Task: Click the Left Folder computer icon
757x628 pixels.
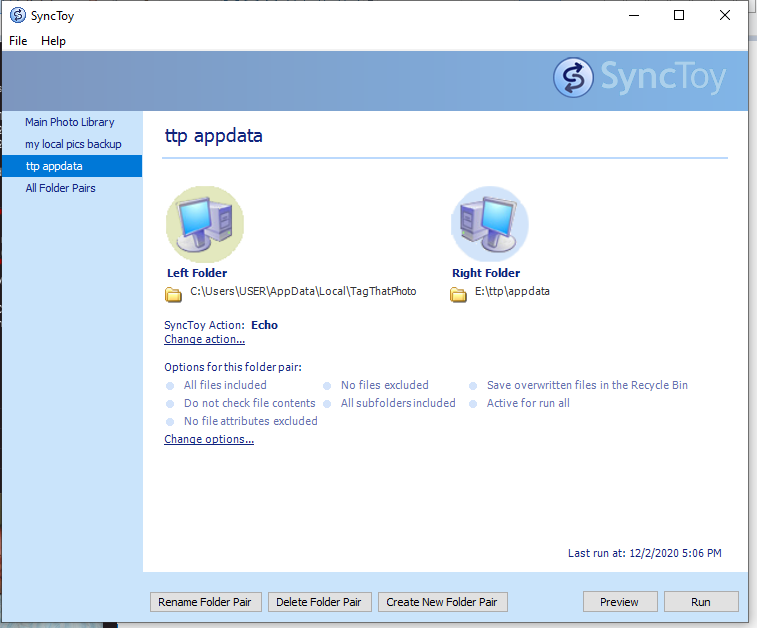Action: click(205, 224)
